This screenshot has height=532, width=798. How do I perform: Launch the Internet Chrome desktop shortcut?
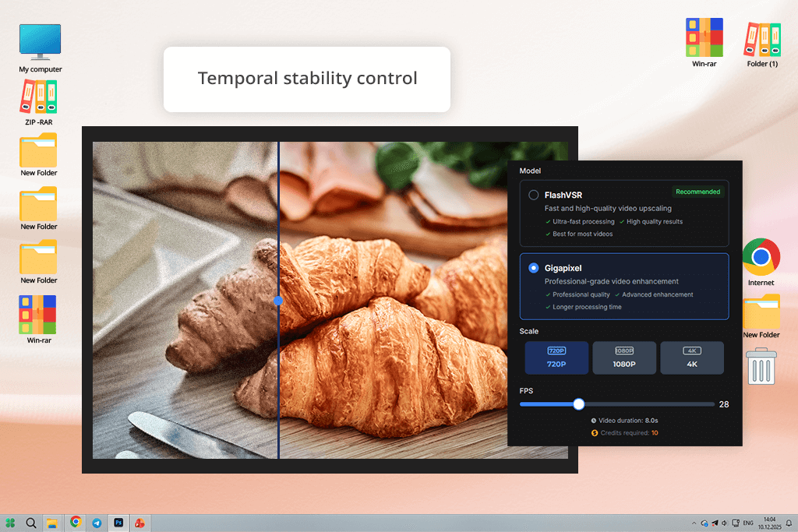[761, 262]
